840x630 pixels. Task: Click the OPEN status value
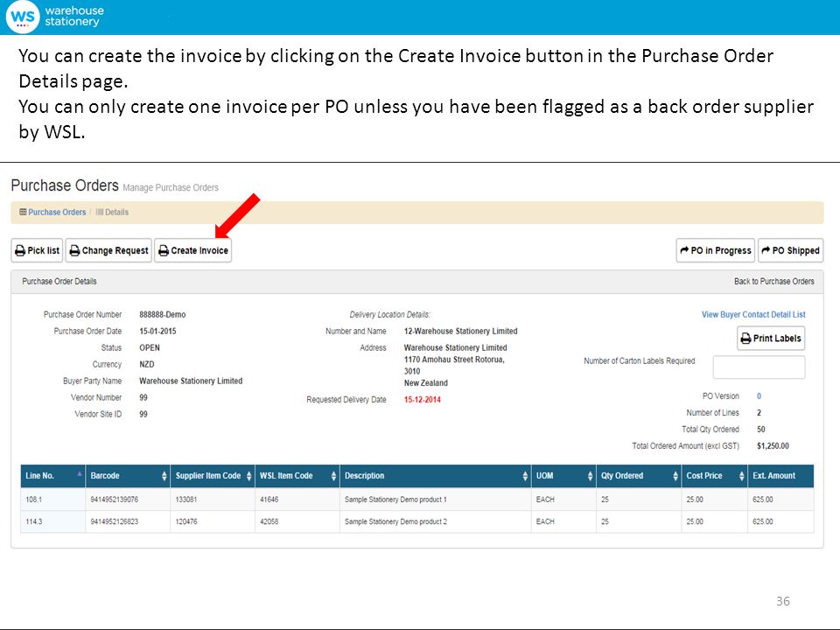click(150, 347)
